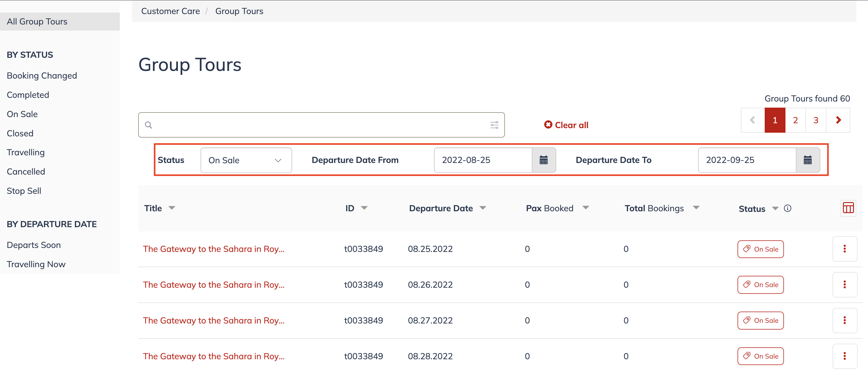Viewport: 868px width, 373px height.
Task: Click Group Tours found 60 text
Action: 807,98
